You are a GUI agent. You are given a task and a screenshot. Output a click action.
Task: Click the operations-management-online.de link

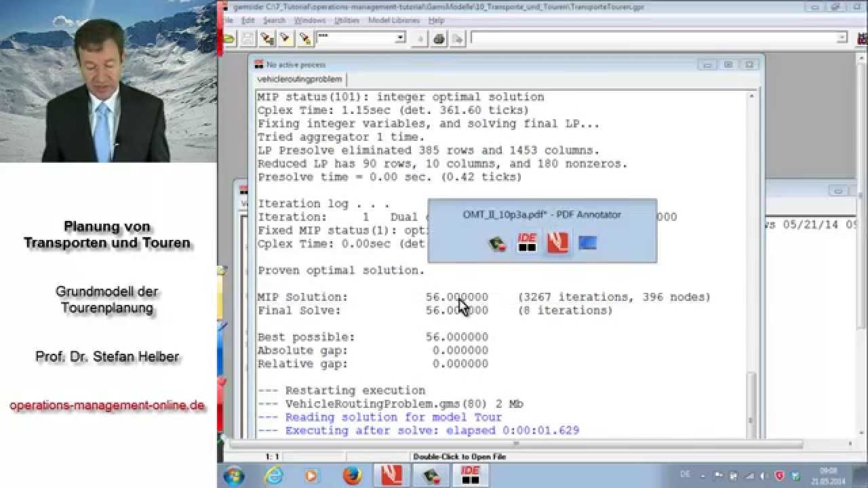(x=107, y=405)
